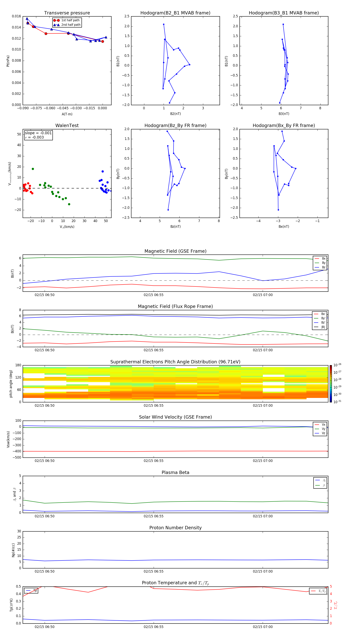The height and width of the screenshot is (644, 351).
Task: Click the 'A(T·m)' x-axis label
Action: pos(67,114)
